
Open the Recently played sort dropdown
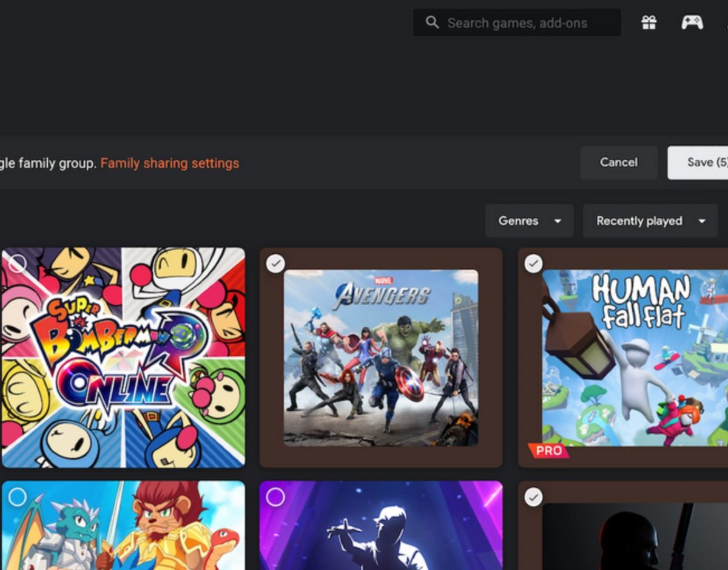click(x=650, y=221)
